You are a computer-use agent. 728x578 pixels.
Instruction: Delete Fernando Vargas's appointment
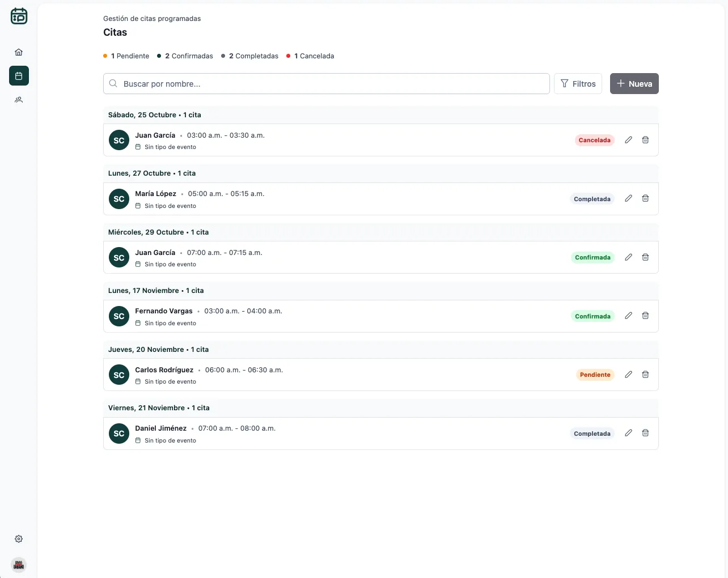pos(645,316)
